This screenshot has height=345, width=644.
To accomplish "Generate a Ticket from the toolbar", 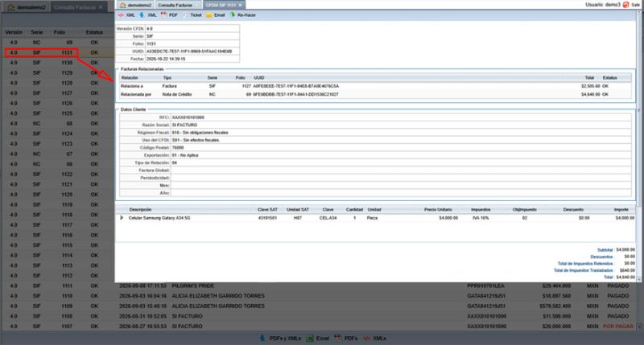I will coord(192,15).
